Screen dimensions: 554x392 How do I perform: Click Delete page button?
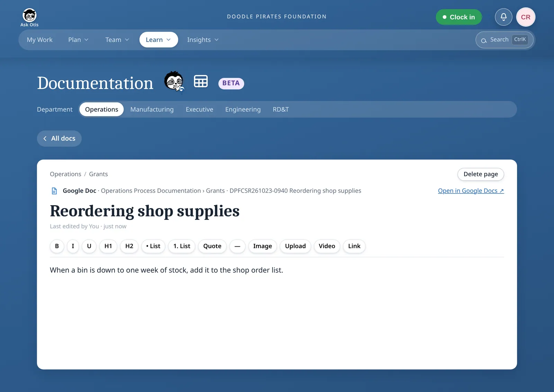coord(481,174)
